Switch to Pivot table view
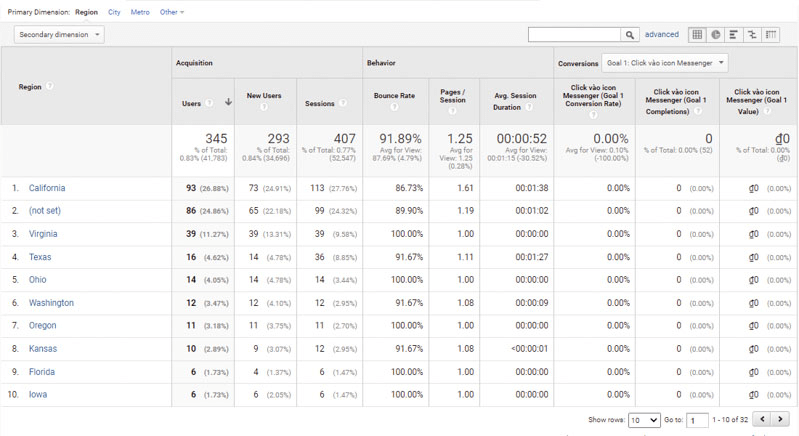 pos(771,35)
